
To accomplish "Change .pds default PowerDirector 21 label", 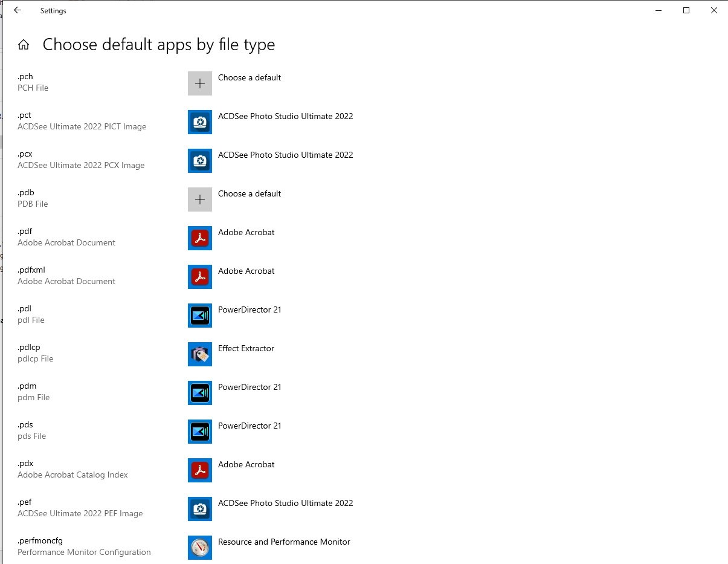I will click(250, 426).
